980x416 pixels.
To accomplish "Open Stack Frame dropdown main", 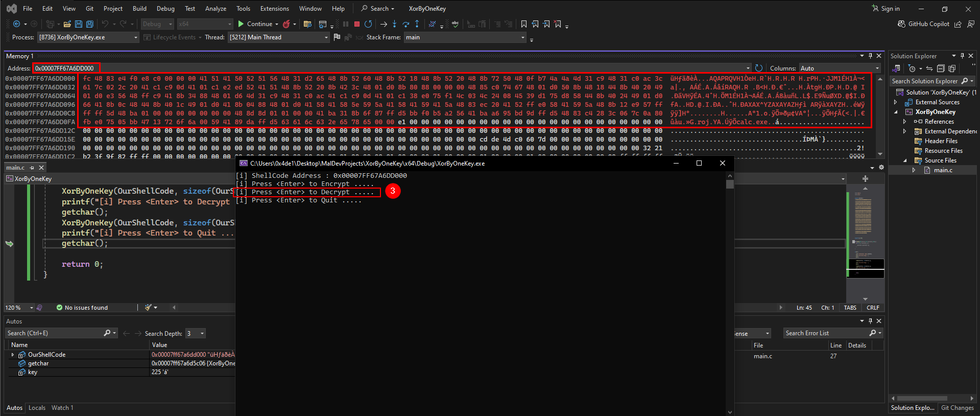I will [465, 37].
